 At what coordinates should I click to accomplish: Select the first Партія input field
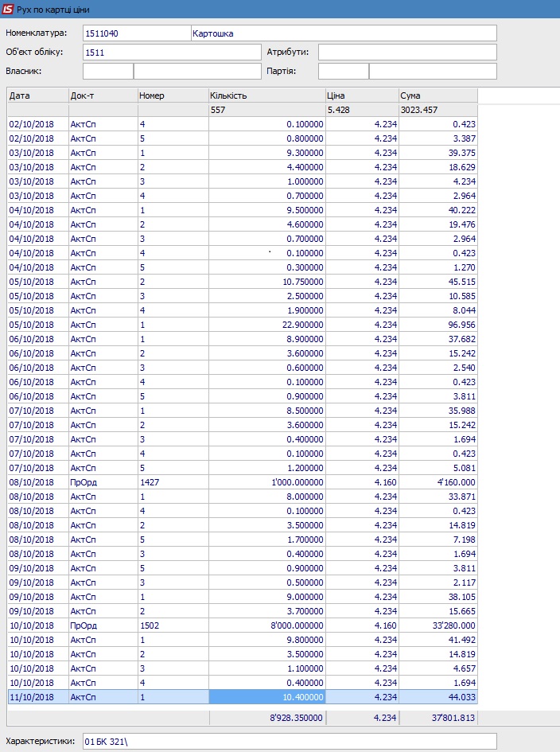pos(343,72)
